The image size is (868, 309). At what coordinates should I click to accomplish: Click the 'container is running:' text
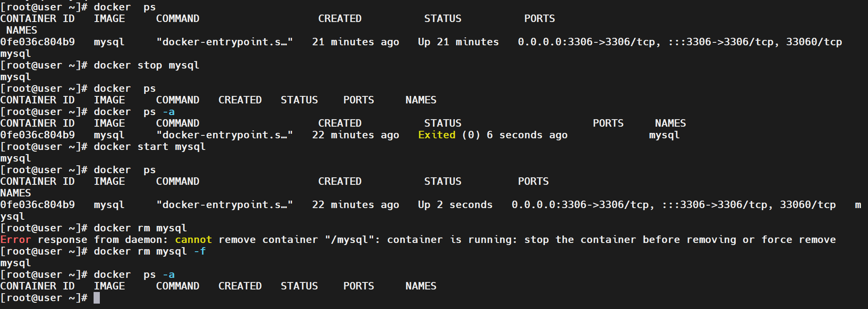pyautogui.click(x=452, y=240)
